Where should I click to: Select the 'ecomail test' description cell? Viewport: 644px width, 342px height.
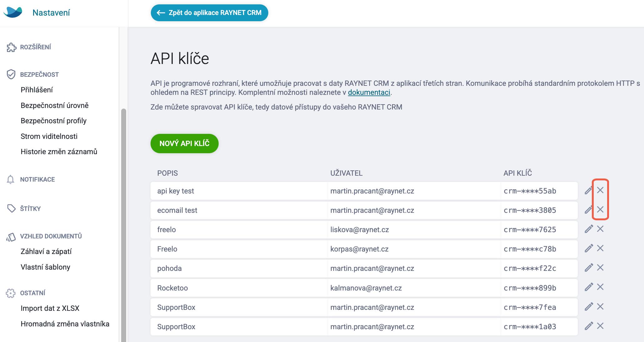[x=239, y=210]
